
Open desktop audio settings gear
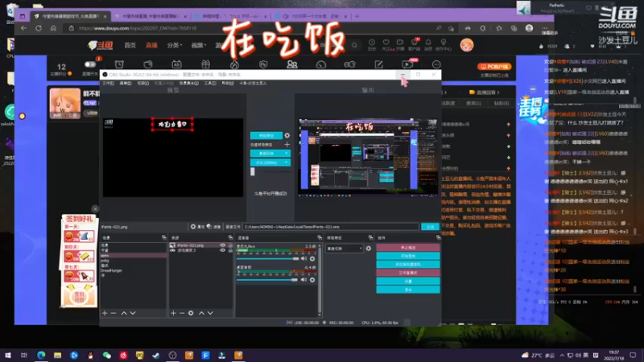point(312,280)
